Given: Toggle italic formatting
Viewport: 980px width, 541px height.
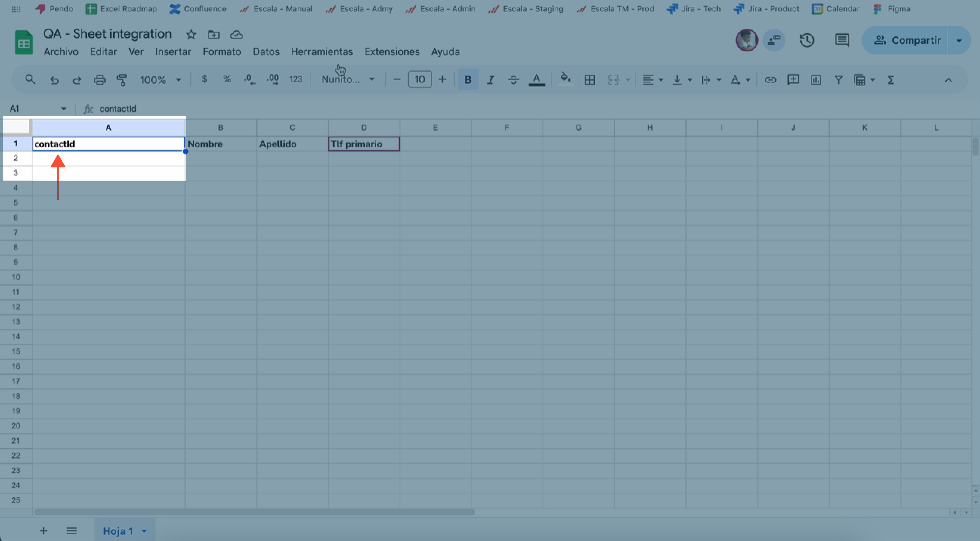Looking at the screenshot, I should pyautogui.click(x=491, y=80).
